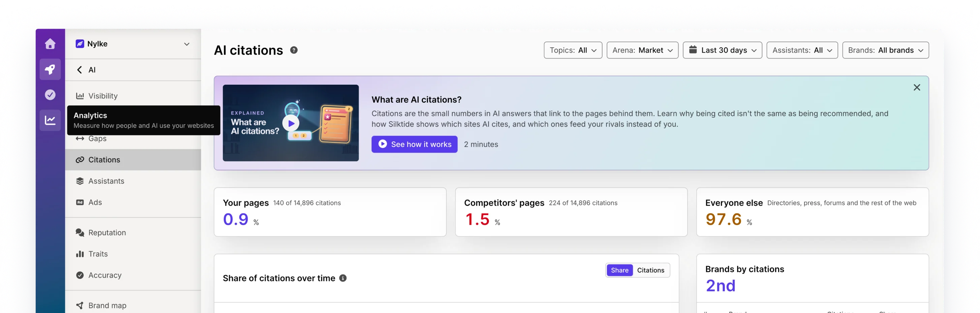Click the "140 of 14,896 citations" text

click(x=307, y=203)
